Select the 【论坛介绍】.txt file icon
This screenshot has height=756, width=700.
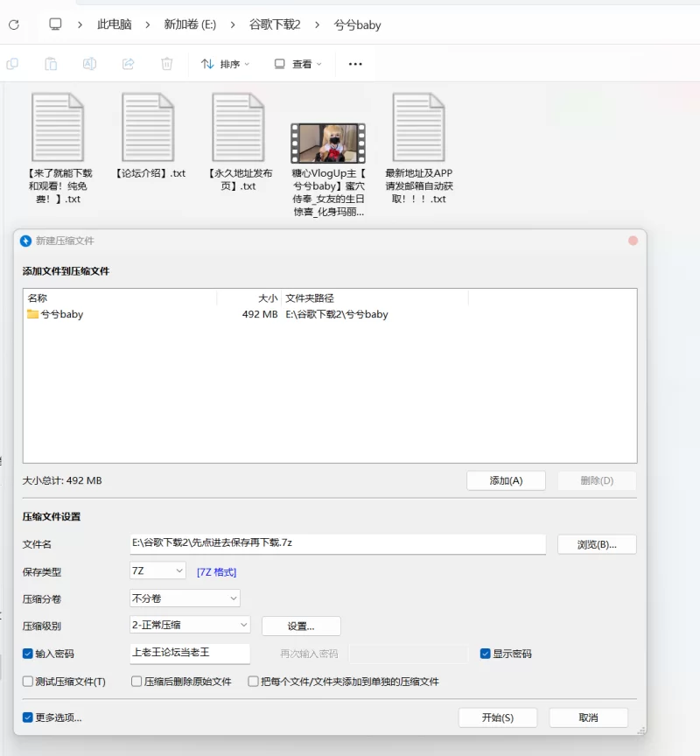pyautogui.click(x=148, y=127)
